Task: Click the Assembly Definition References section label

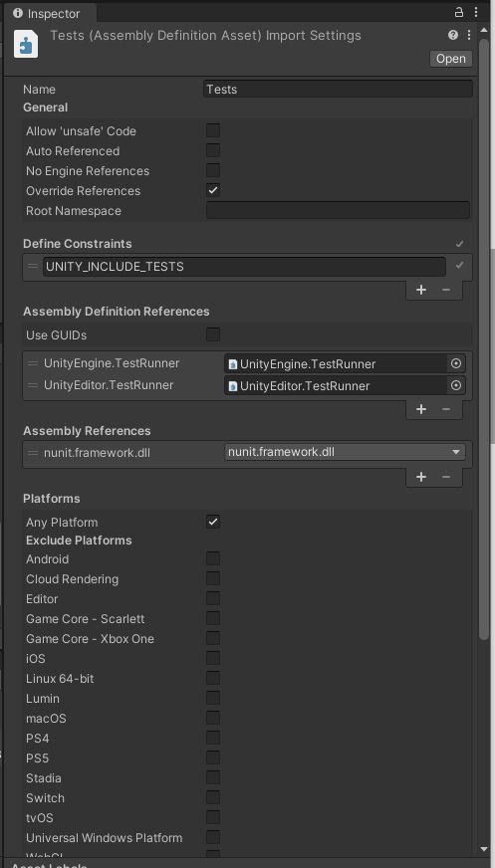Action: [x=117, y=312]
